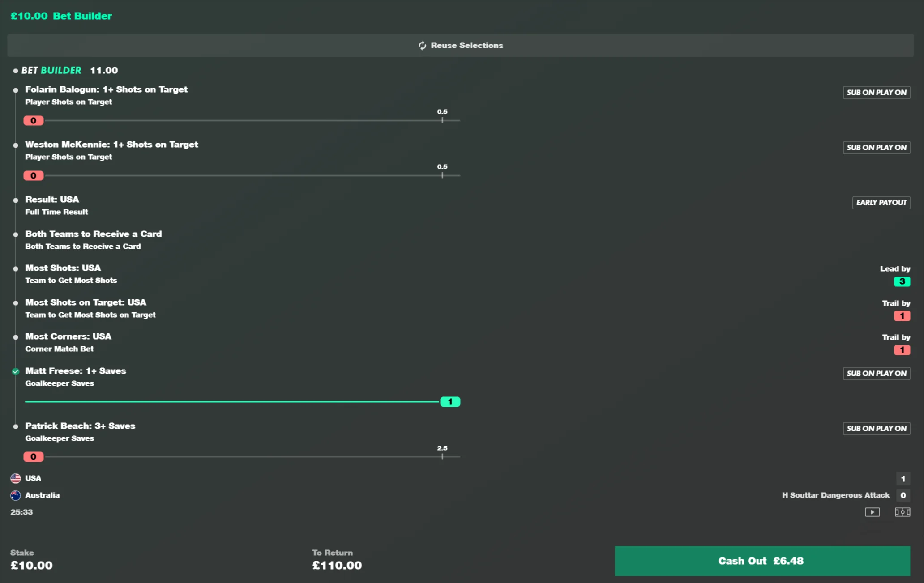The image size is (924, 583).
Task: Click the Stake £10.00 amount
Action: click(x=31, y=566)
